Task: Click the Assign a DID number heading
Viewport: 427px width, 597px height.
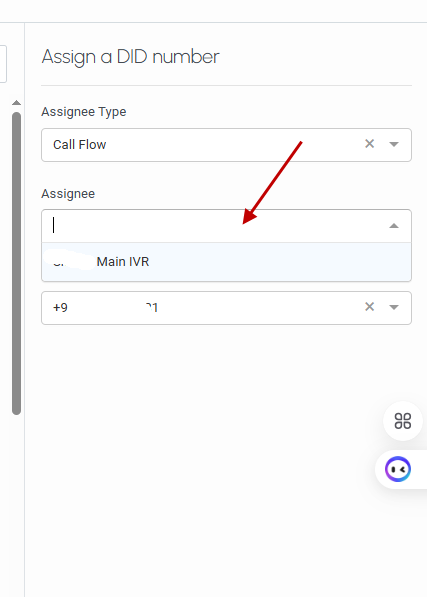Action: [x=131, y=57]
